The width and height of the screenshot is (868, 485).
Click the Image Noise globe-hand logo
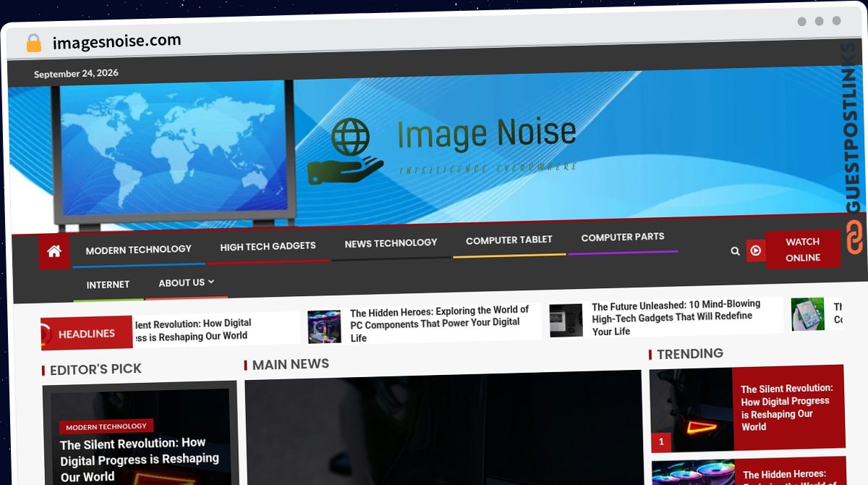346,151
